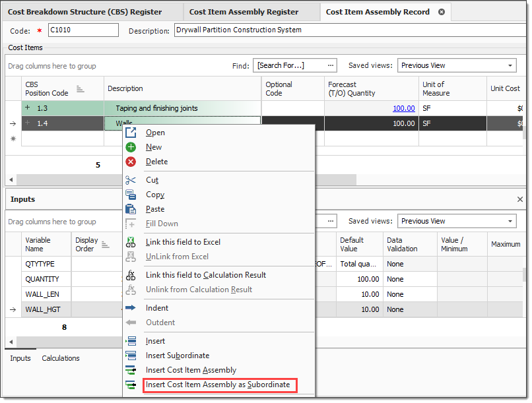Image resolution: width=532 pixels, height=403 pixels.
Task: Select Insert Subordinate from context menu
Action: (177, 356)
